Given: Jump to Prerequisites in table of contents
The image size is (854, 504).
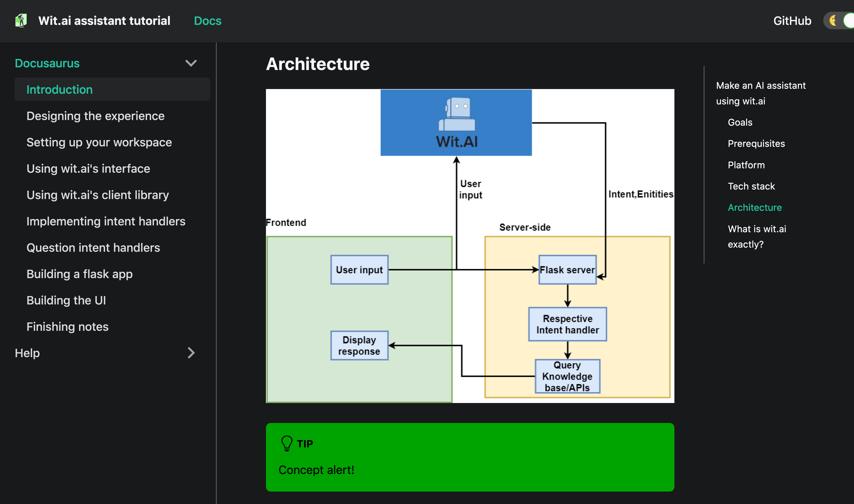Looking at the screenshot, I should tap(756, 144).
